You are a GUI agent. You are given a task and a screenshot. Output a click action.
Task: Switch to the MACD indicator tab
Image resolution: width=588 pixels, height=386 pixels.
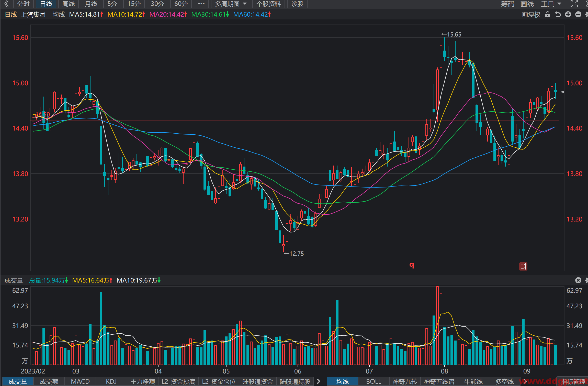tap(80, 381)
